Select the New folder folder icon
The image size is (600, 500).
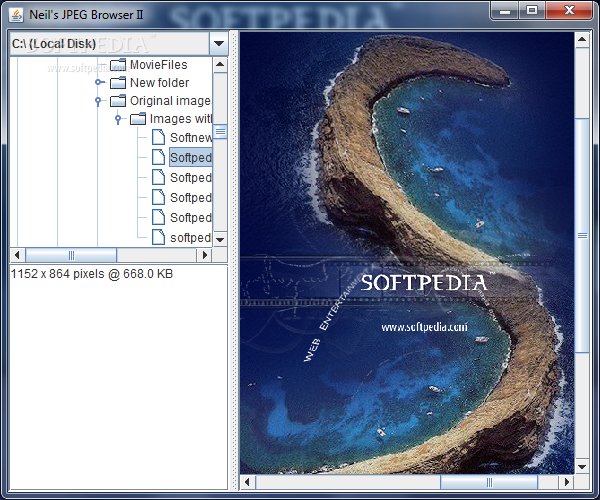coord(118,83)
